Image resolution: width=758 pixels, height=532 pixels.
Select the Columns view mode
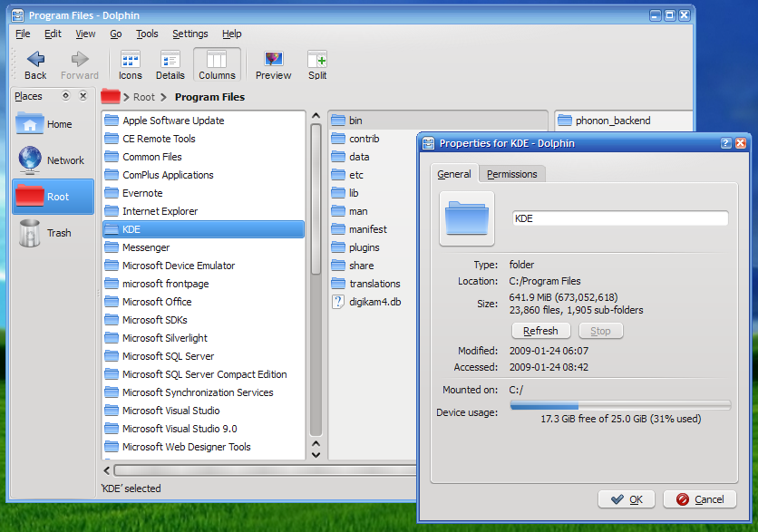pos(216,63)
